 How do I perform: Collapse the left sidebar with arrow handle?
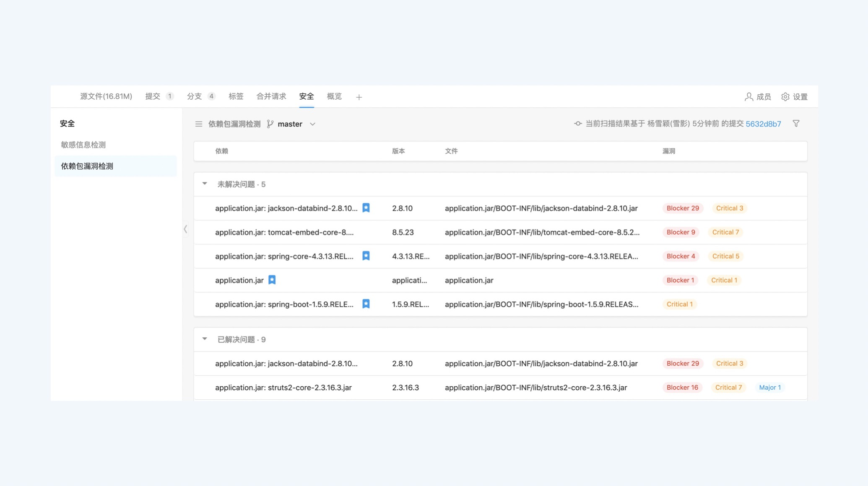(x=185, y=229)
